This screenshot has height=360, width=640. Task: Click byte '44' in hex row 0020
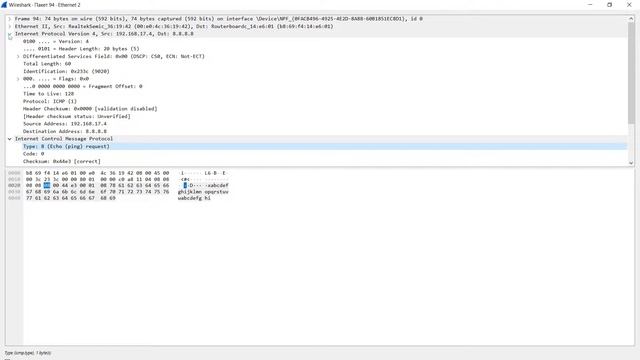pyautogui.click(x=64, y=185)
